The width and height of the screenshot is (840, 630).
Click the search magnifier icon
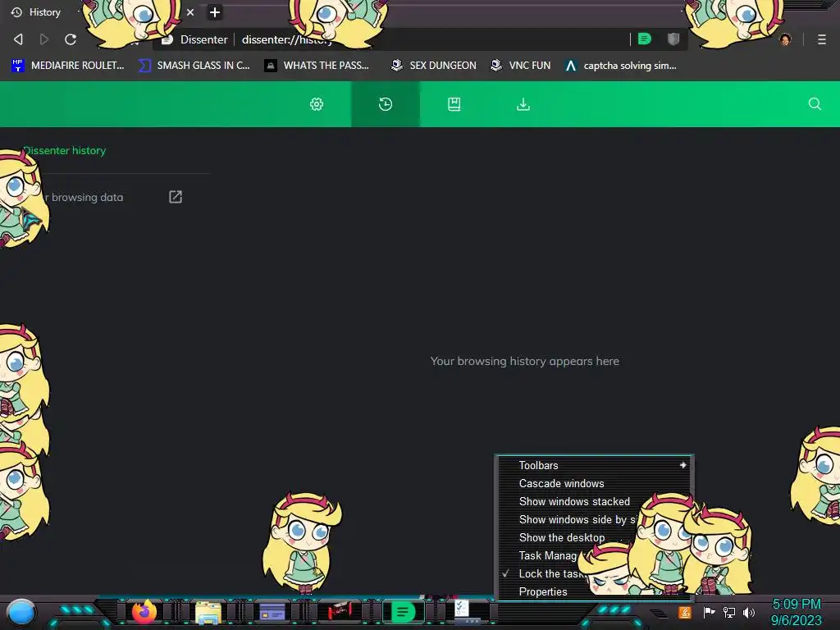[815, 104]
